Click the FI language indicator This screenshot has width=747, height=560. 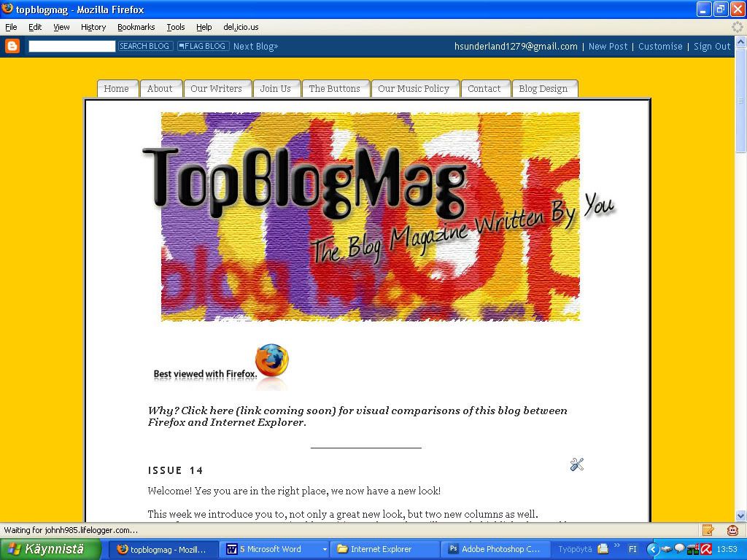[x=632, y=550]
